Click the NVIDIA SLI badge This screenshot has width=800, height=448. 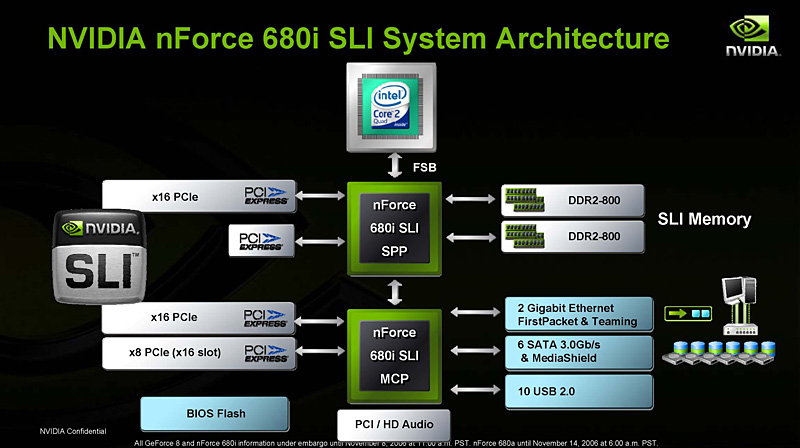[100, 257]
